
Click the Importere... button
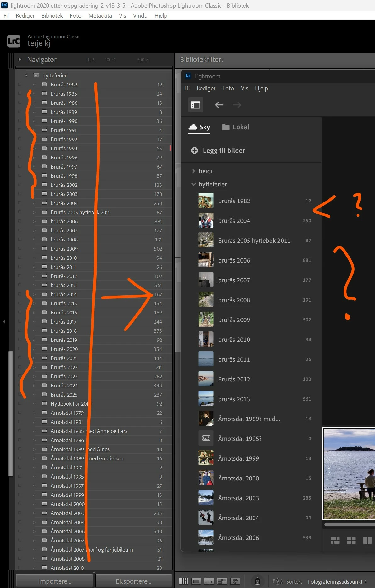(54, 581)
